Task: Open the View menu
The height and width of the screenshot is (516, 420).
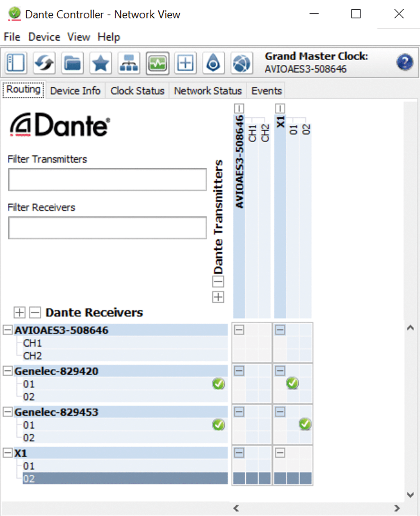Action: point(79,37)
